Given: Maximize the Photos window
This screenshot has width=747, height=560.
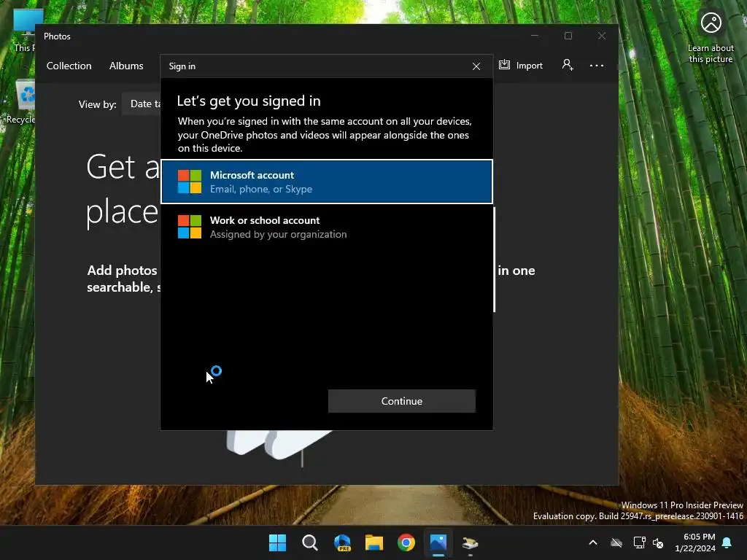Looking at the screenshot, I should click(x=568, y=36).
